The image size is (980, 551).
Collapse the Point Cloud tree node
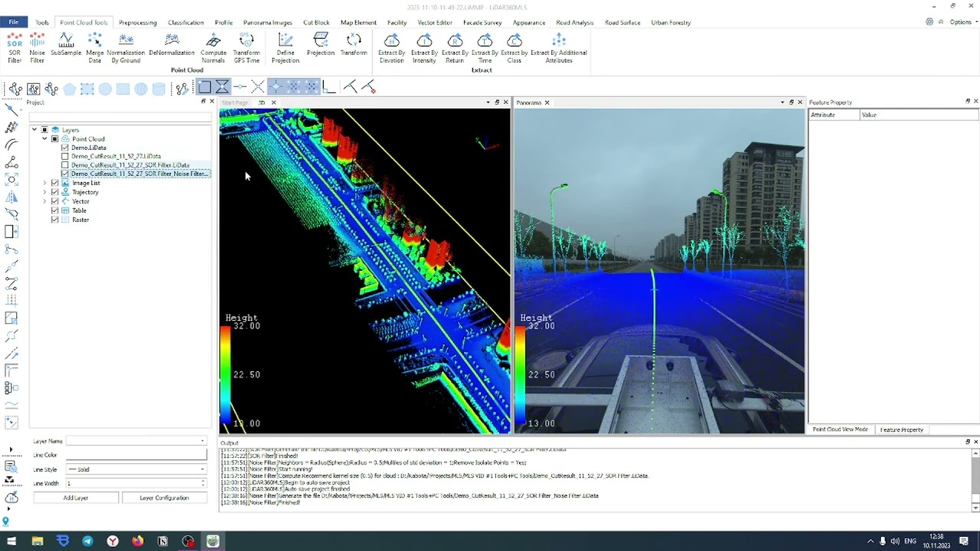click(44, 139)
